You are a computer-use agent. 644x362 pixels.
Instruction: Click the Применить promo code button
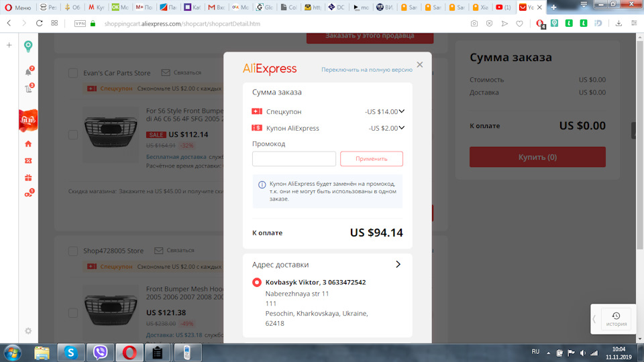pyautogui.click(x=371, y=159)
